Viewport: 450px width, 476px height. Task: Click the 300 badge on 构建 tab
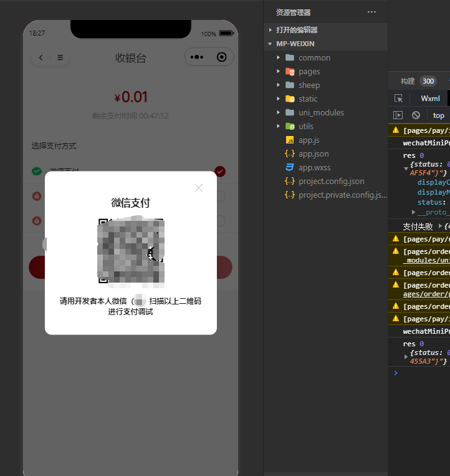click(428, 81)
